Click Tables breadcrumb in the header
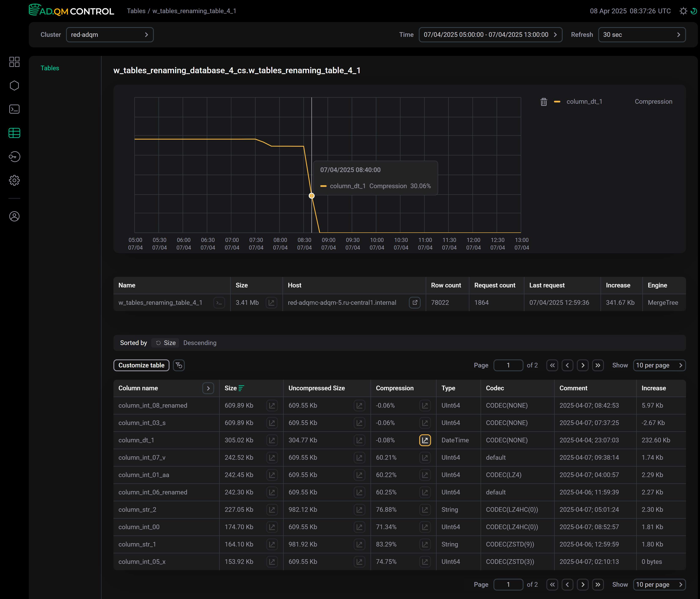The width and height of the screenshot is (700, 599). (136, 11)
